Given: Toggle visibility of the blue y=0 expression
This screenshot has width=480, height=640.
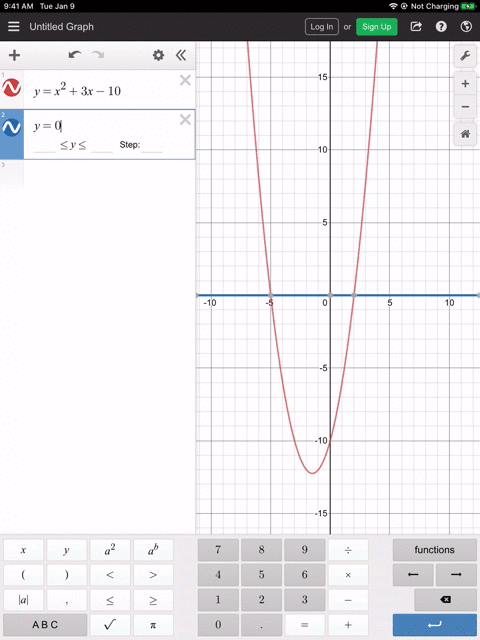Looking at the screenshot, I should pyautogui.click(x=11, y=127).
